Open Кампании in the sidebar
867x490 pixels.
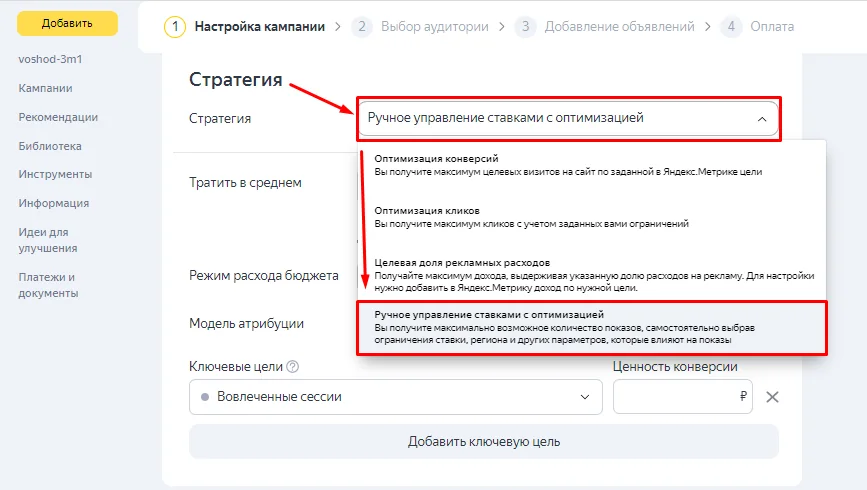point(45,88)
